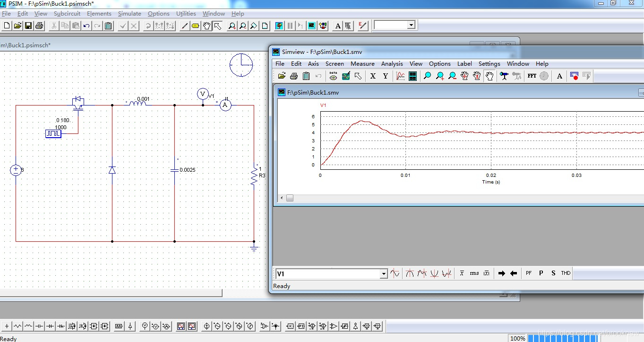The height and width of the screenshot is (342, 644).
Task: Open PSIM Elements menu
Action: (x=99, y=14)
